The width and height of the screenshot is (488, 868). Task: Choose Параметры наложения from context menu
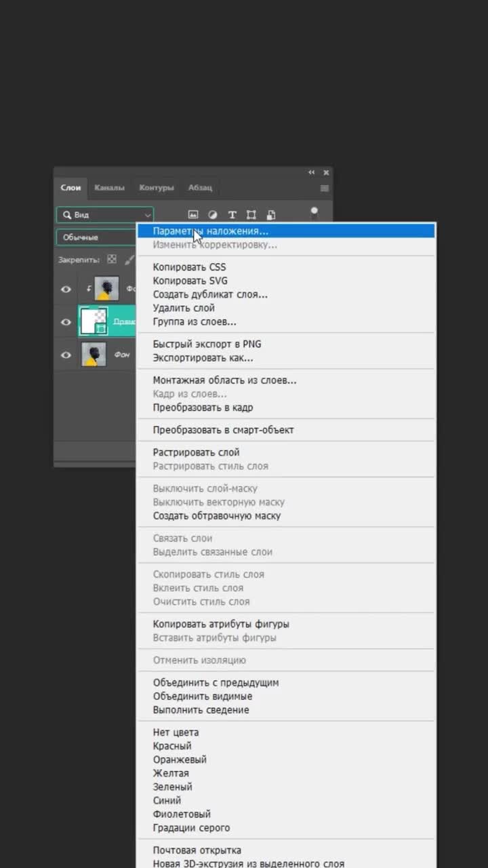click(x=210, y=231)
